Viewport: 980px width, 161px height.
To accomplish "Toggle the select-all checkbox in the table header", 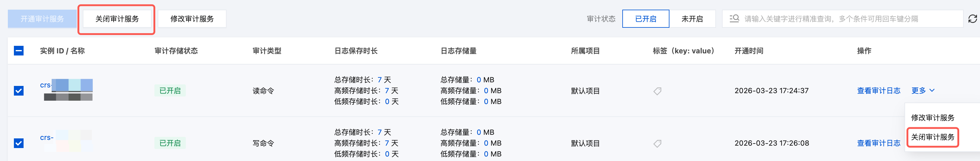I will tap(19, 51).
